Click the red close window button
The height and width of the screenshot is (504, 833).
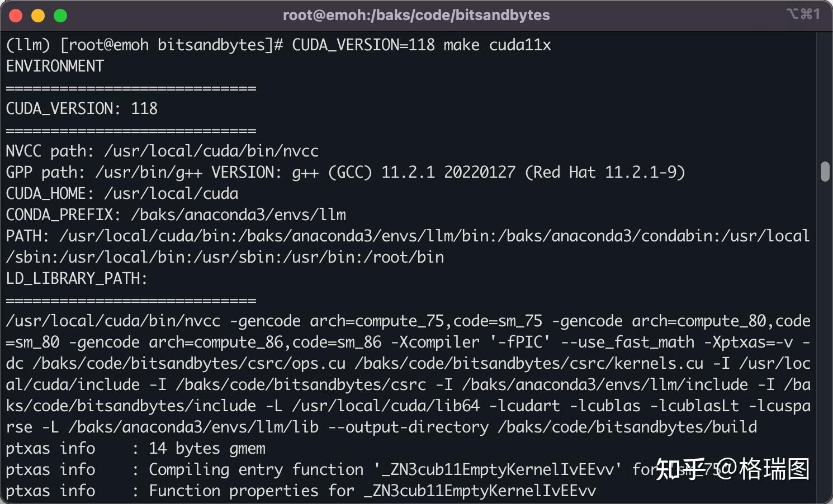pyautogui.click(x=16, y=16)
